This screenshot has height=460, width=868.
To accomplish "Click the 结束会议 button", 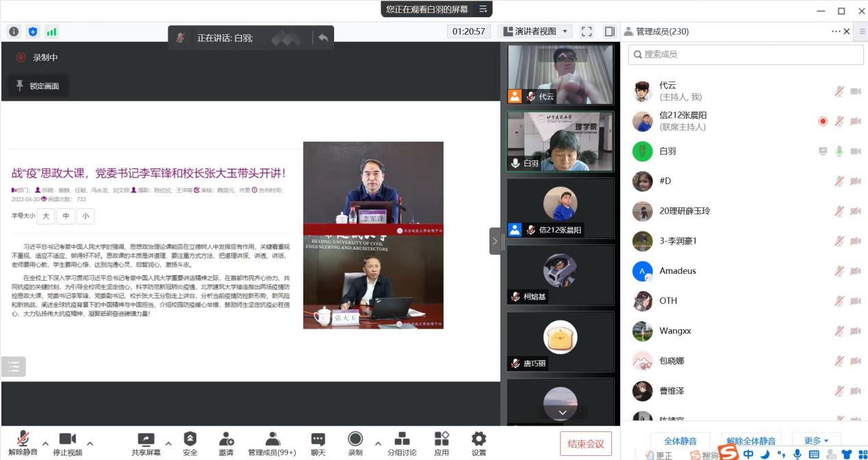I will click(x=585, y=444).
